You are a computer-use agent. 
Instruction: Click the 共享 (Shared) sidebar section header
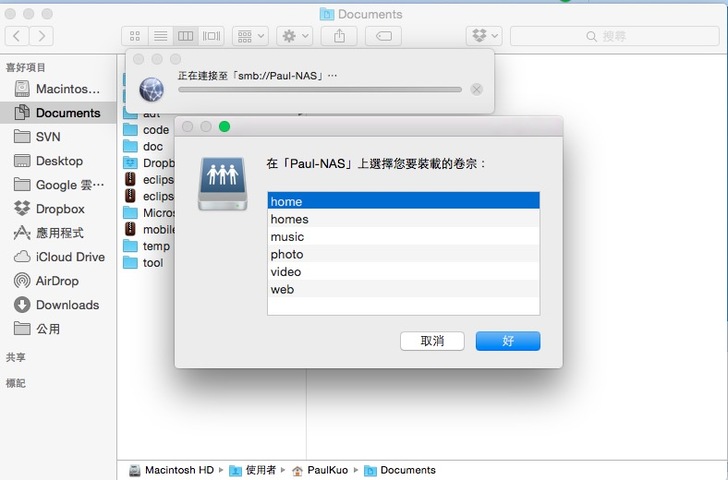tap(15, 357)
